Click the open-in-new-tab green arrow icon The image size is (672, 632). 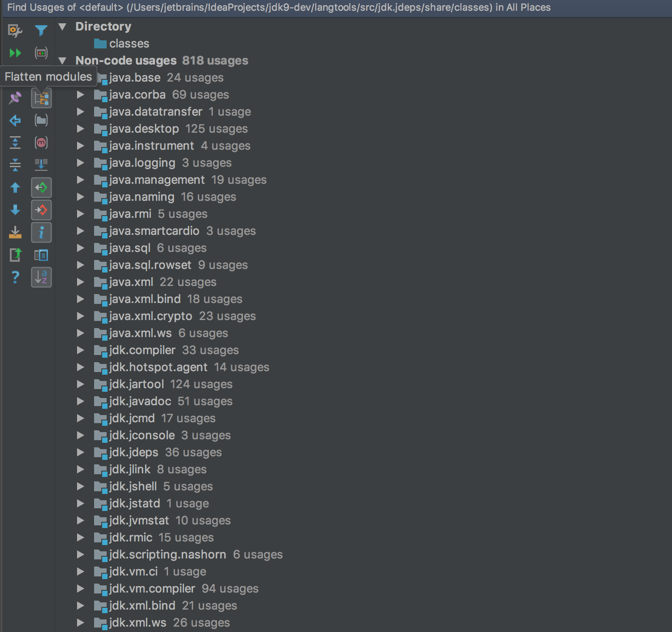point(15,255)
